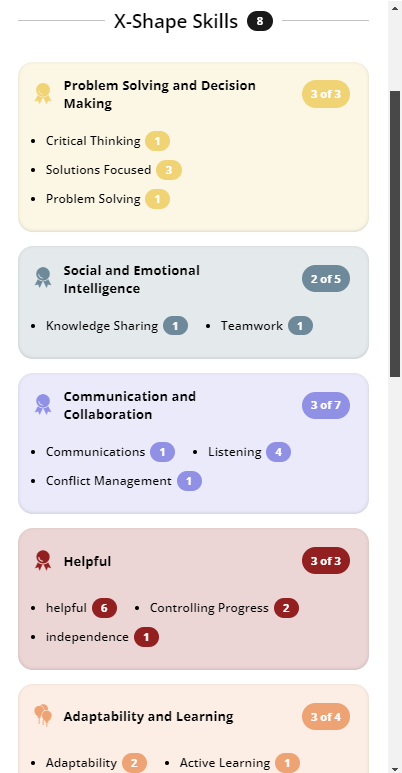This screenshot has height=773, width=402.
Task: Click the yellow ribbon icon beside Problem Solving
Action: coord(43,94)
